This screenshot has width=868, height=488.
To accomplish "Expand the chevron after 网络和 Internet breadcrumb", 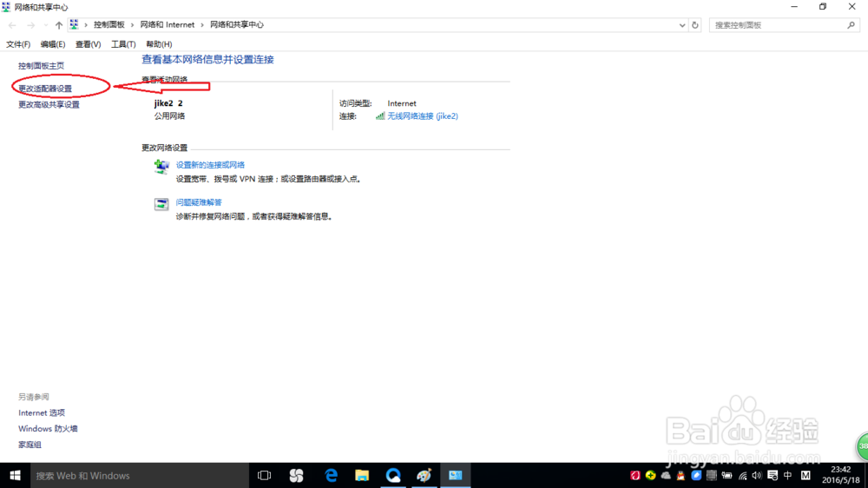I will (x=202, y=25).
